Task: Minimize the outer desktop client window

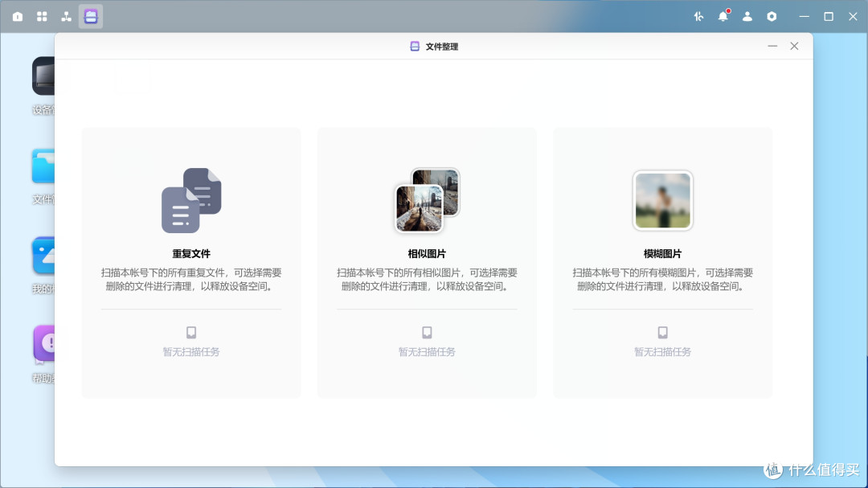Action: (x=805, y=17)
